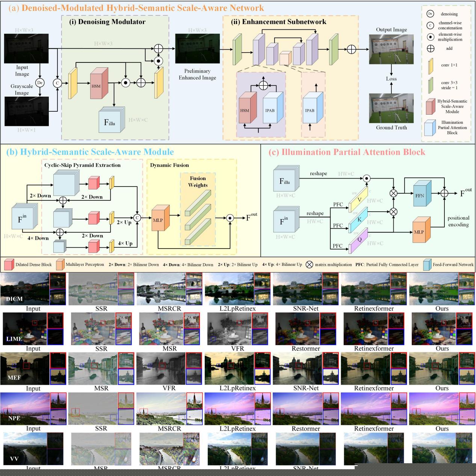476x476 pixels.
Task: Click the element-wise multiplication legend symbol
Action: pyautogui.click(x=430, y=37)
